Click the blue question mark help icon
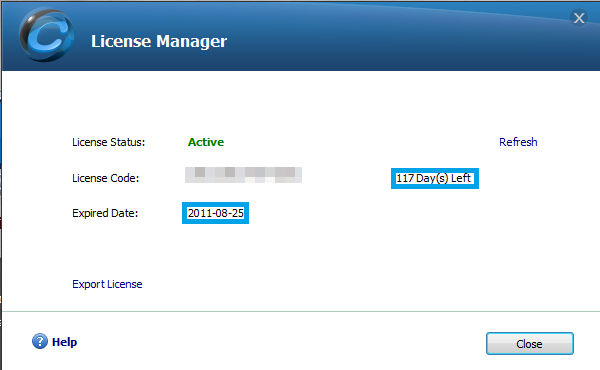 pyautogui.click(x=40, y=341)
